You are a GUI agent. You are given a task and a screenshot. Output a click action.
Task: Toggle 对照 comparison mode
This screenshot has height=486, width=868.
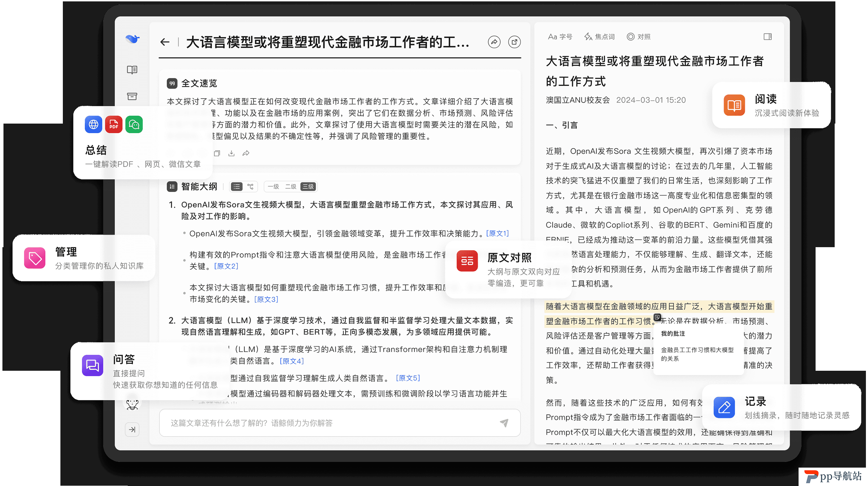[639, 37]
